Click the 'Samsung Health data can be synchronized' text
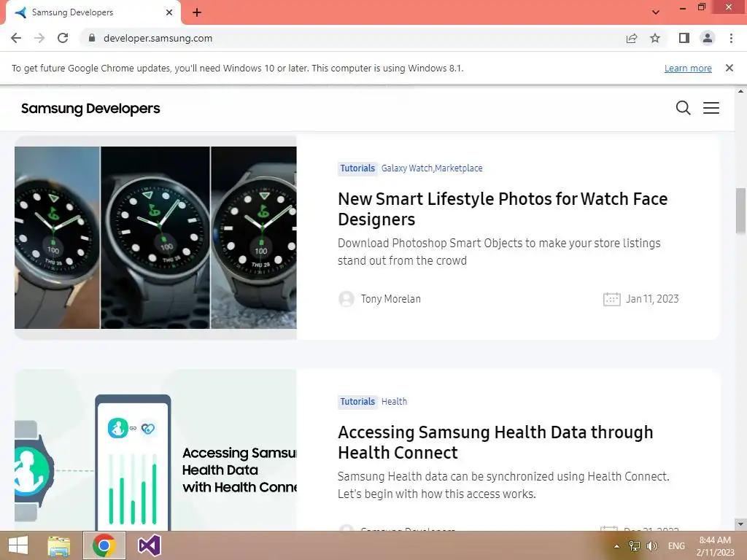The image size is (747, 560). click(x=503, y=485)
